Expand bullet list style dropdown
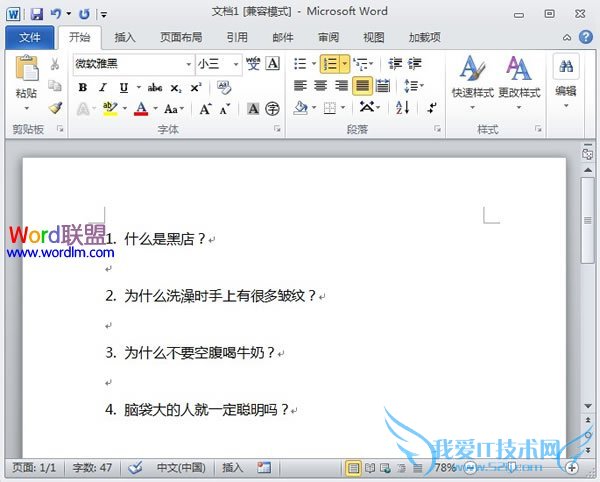The width and height of the screenshot is (600, 482). pyautogui.click(x=314, y=64)
